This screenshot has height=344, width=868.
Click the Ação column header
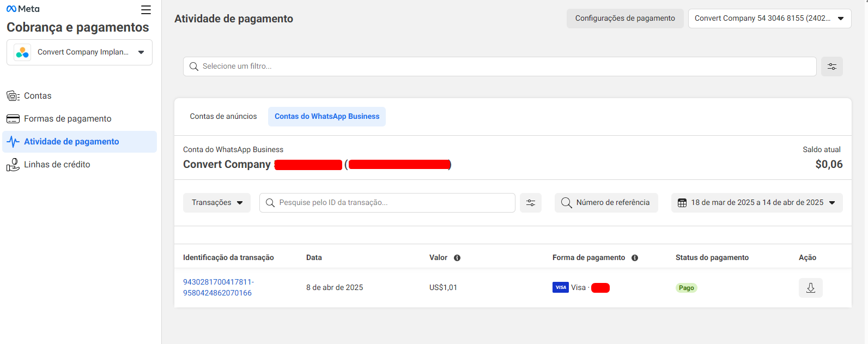808,258
